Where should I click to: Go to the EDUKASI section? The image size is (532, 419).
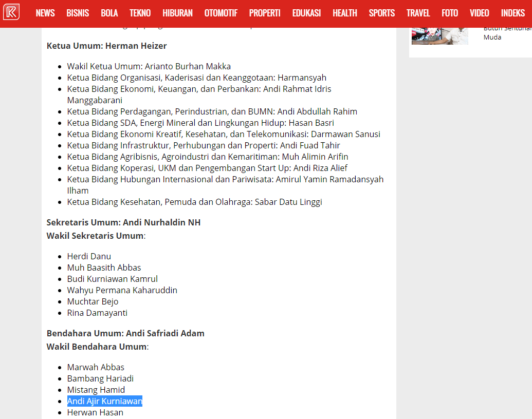(x=306, y=13)
